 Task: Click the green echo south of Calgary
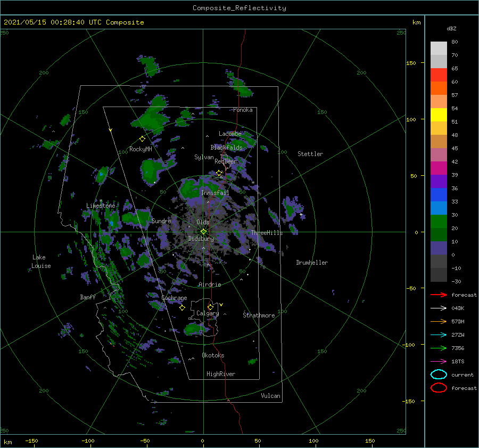pos(195,329)
